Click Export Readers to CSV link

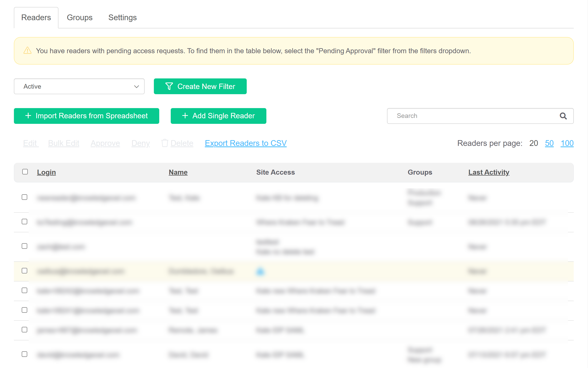[x=246, y=143]
